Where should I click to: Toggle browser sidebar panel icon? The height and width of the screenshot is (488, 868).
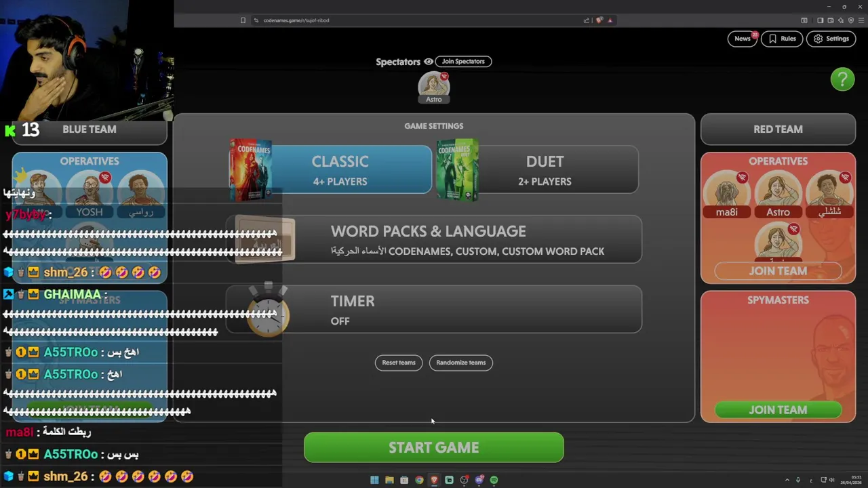pyautogui.click(x=821, y=20)
